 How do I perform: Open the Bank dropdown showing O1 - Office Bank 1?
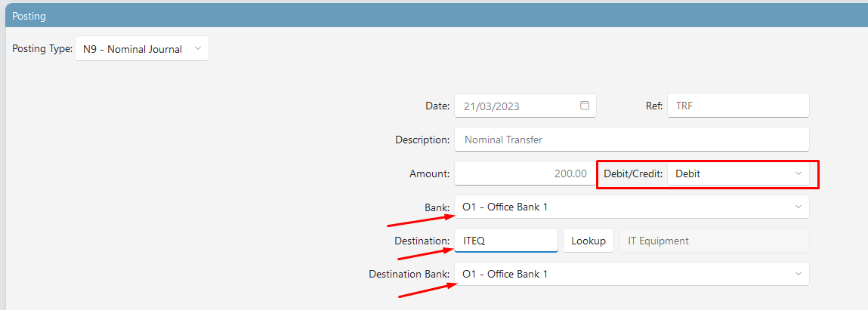[x=632, y=207]
